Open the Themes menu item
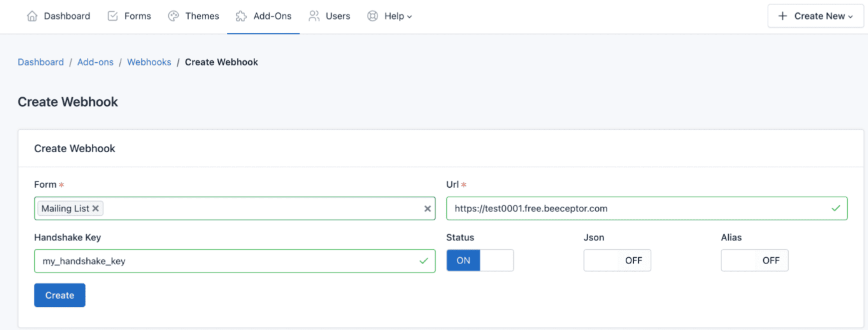Viewport: 868px width, 330px height. point(202,16)
